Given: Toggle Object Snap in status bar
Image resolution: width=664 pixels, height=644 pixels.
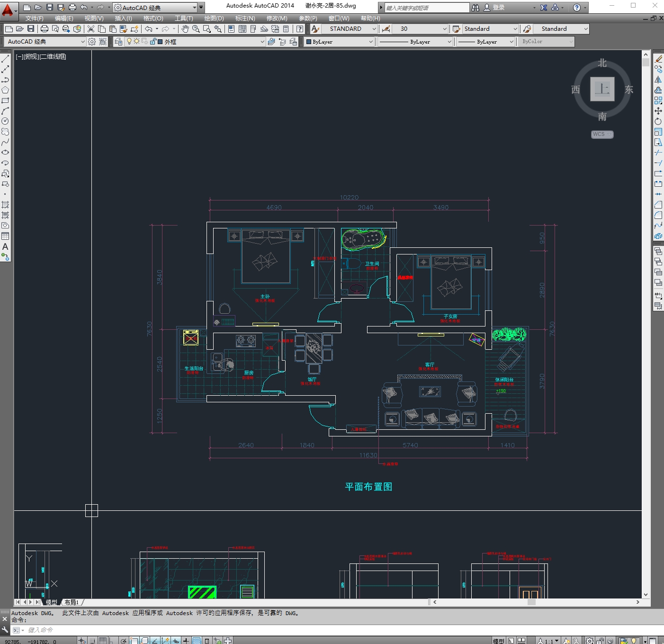Looking at the screenshot, I should pyautogui.click(x=134, y=641).
